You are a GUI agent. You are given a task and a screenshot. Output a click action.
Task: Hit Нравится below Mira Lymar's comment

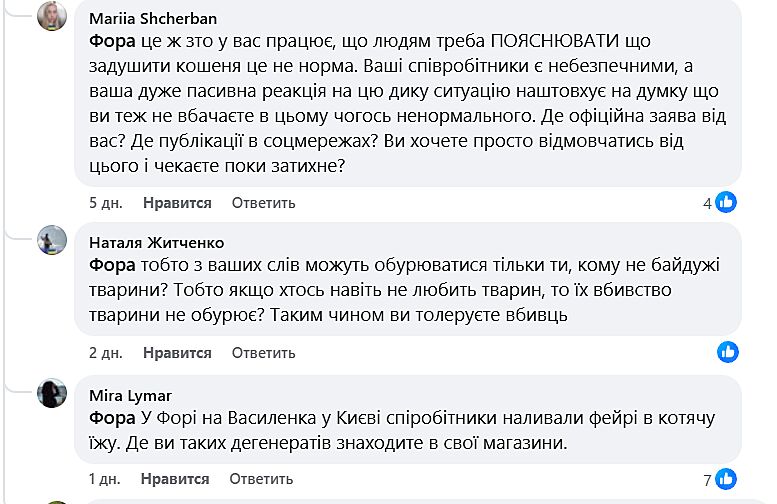click(x=175, y=479)
